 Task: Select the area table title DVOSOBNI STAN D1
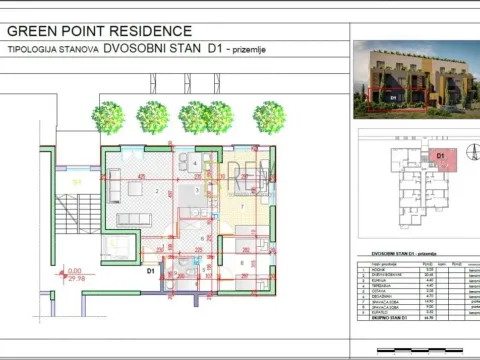404,254
